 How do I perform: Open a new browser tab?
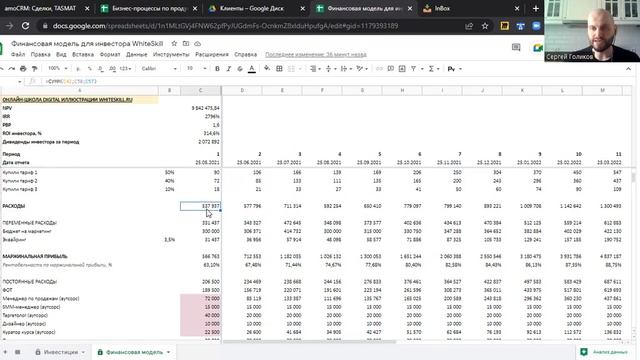[x=536, y=8]
